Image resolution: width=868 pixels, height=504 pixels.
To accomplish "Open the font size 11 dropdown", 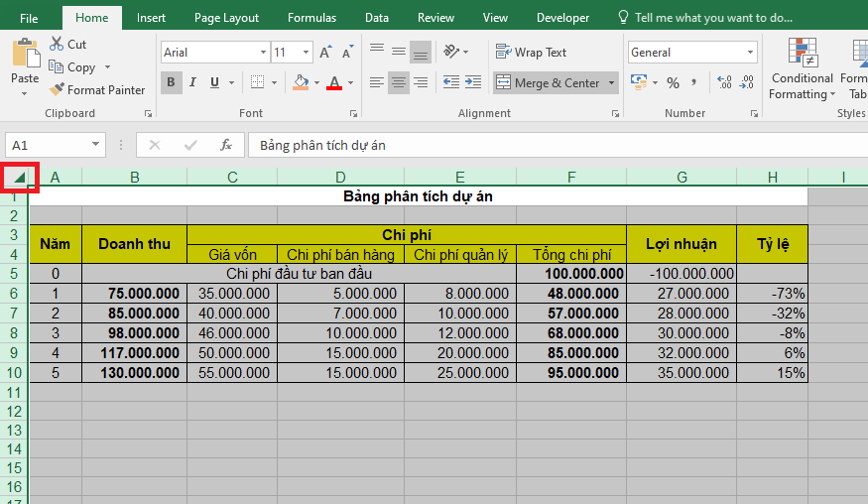I will 306,52.
